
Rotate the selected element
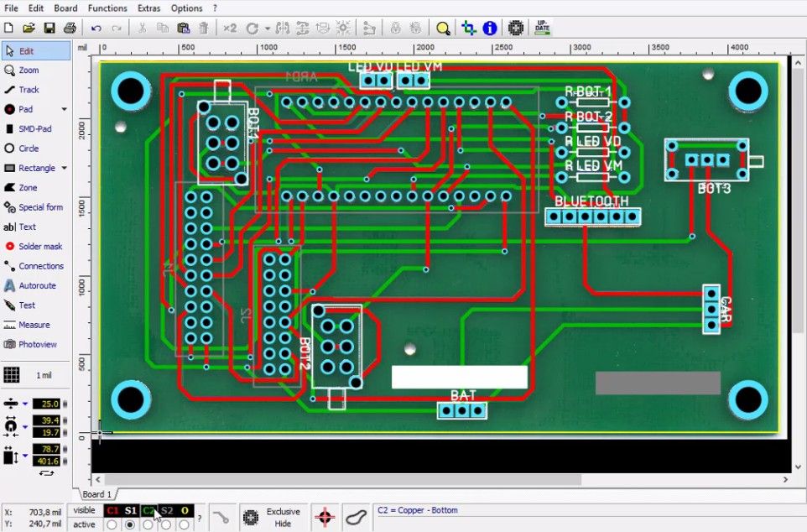253,28
